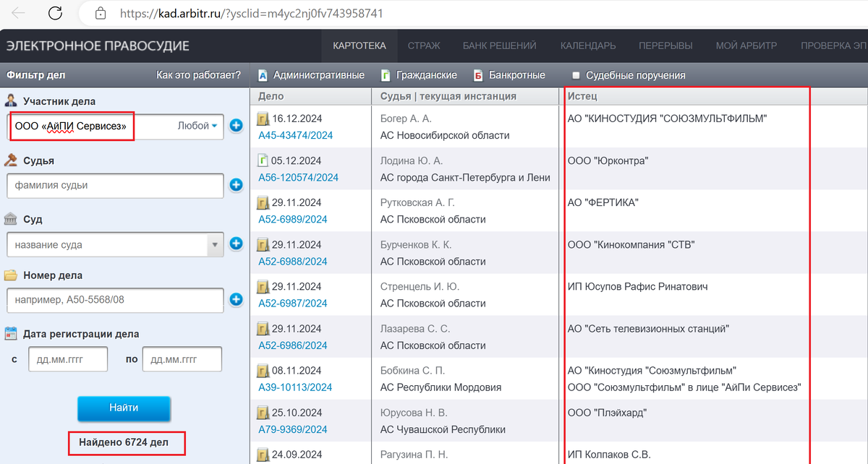Add another judge with plus icon
This screenshot has height=464, width=868.
pos(236,185)
